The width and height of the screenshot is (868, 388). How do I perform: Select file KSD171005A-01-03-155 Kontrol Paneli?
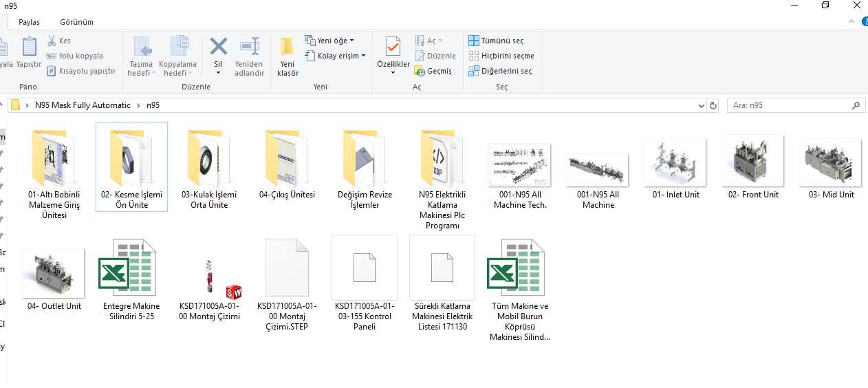coord(365,282)
